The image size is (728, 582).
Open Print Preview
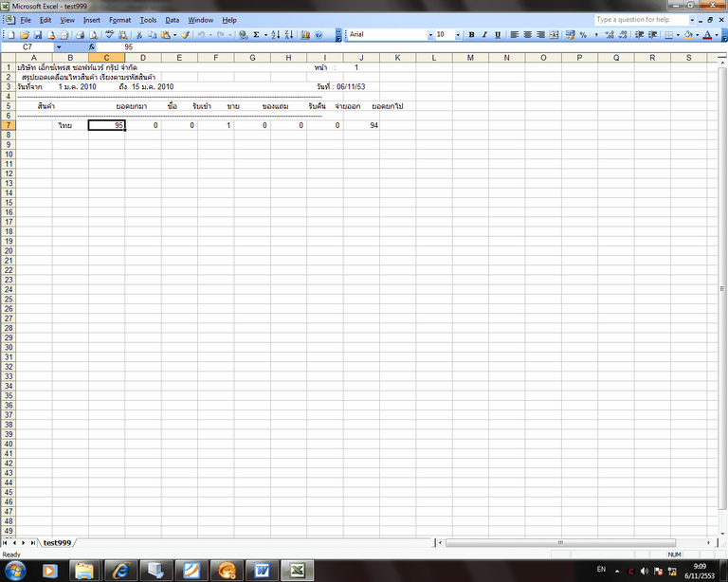click(x=93, y=35)
